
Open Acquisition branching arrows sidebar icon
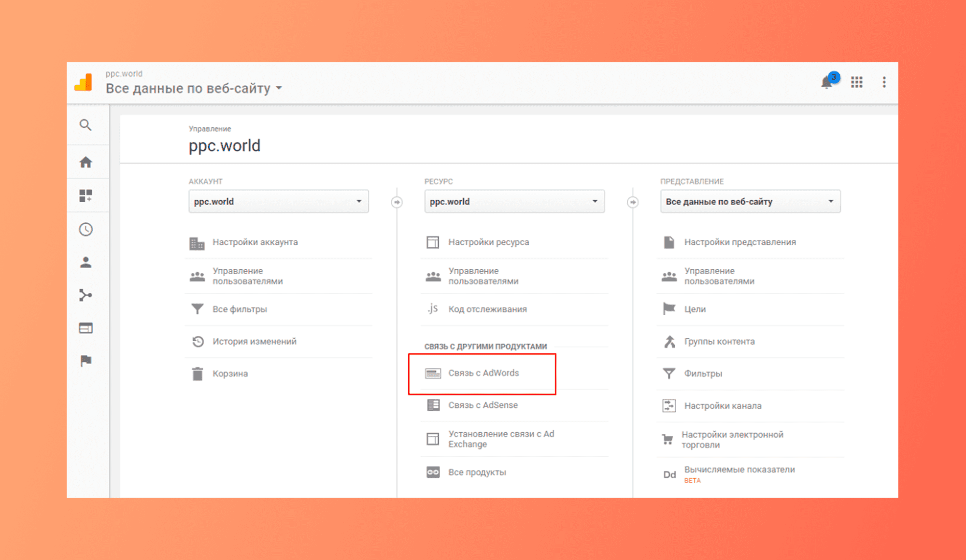pyautogui.click(x=86, y=295)
